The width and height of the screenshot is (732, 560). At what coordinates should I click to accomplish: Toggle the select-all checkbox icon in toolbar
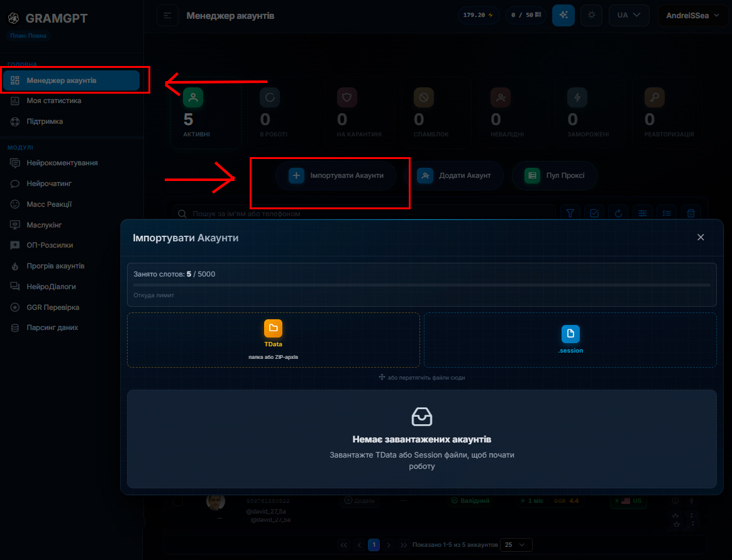(594, 213)
